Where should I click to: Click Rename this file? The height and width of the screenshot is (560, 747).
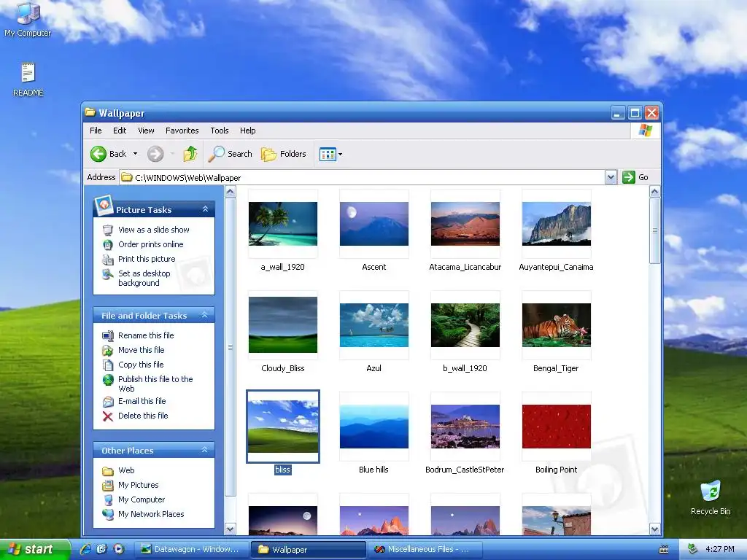pos(146,335)
